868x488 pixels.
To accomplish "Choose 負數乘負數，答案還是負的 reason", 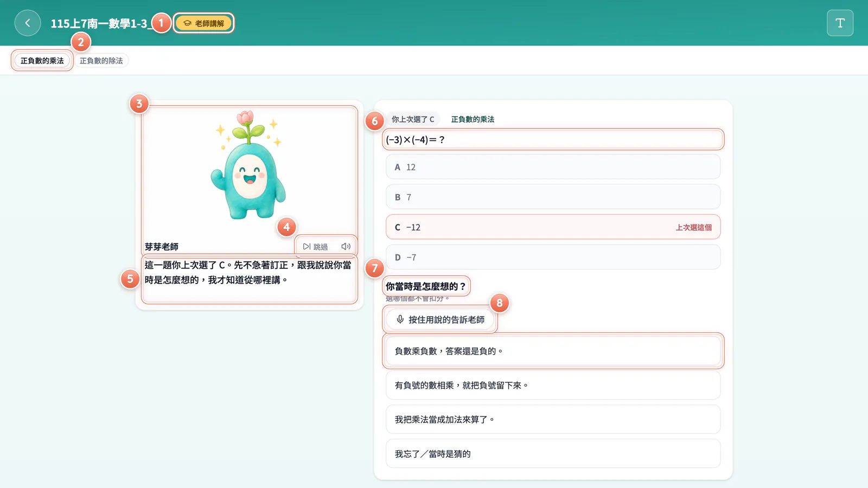I will click(553, 351).
